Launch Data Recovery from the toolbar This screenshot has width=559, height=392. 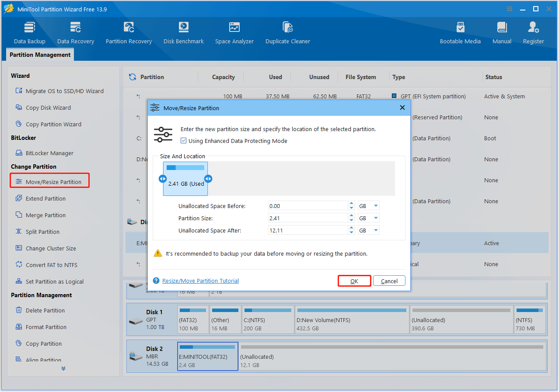[76, 33]
